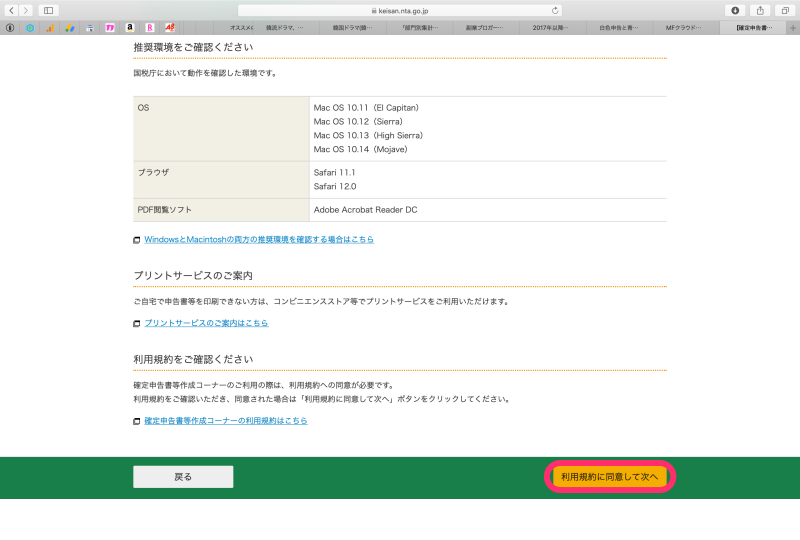Reload the page with the refresh icon
Screen dimensions: 800x540
coord(555,10)
